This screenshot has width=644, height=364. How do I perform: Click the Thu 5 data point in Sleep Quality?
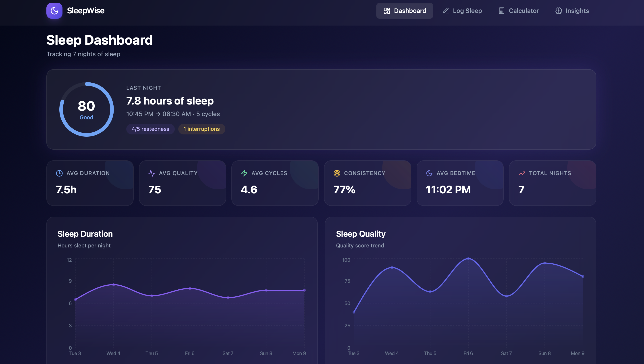pyautogui.click(x=430, y=292)
